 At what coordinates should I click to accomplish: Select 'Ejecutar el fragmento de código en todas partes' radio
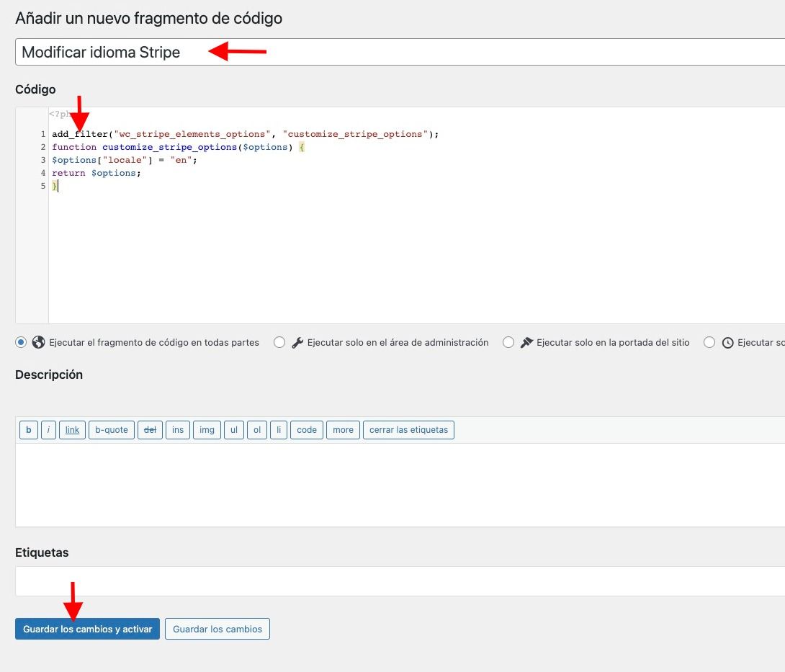(x=21, y=342)
